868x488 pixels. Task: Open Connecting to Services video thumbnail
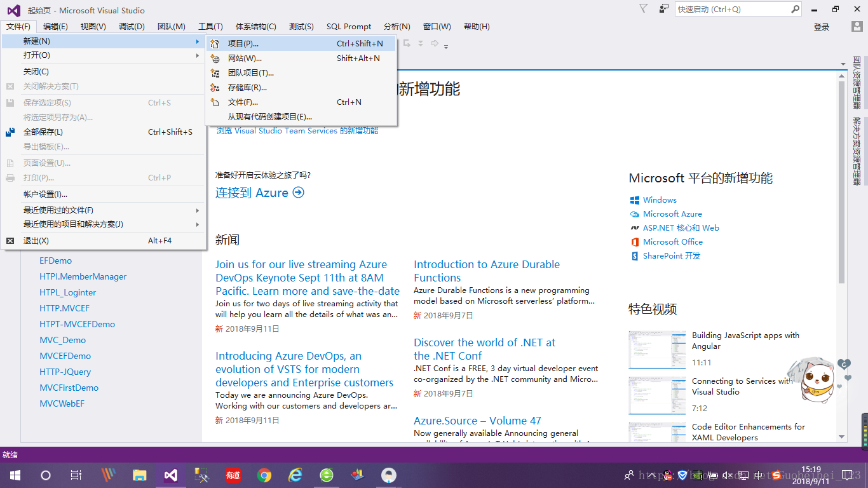click(657, 395)
